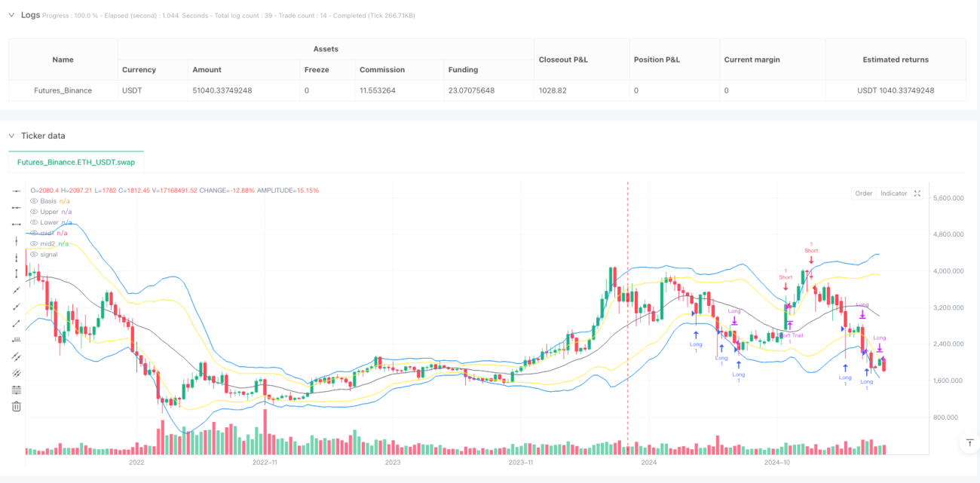
Task: Click the Estimated returns column header
Action: 896,60
